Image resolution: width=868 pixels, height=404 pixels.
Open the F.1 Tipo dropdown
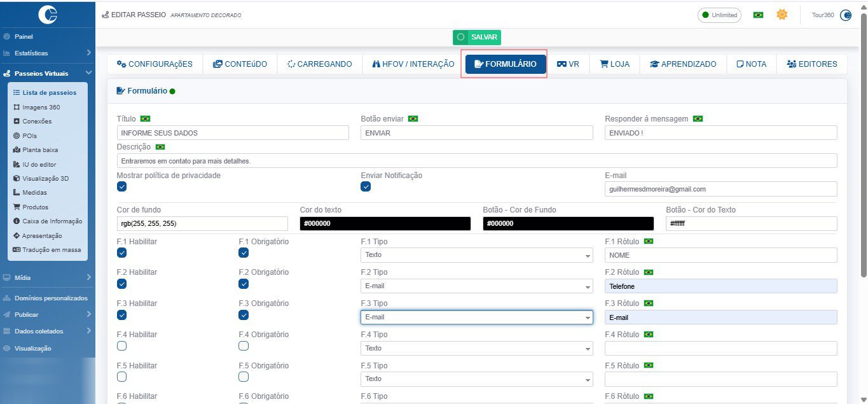[476, 255]
